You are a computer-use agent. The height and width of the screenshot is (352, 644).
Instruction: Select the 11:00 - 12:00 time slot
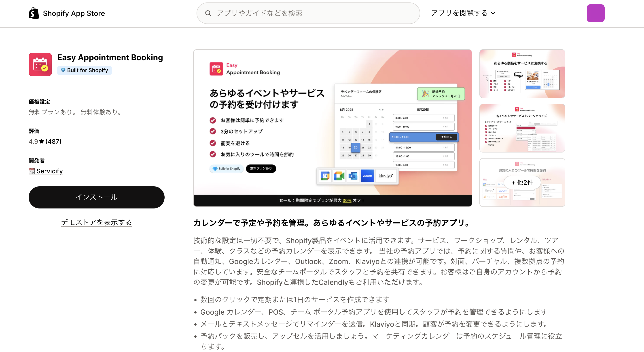click(x=424, y=148)
